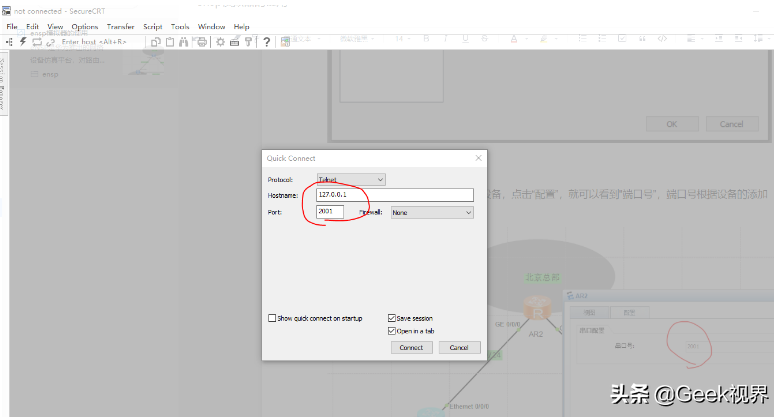Open the File menu
Image resolution: width=782 pixels, height=418 pixels.
pos(12,26)
